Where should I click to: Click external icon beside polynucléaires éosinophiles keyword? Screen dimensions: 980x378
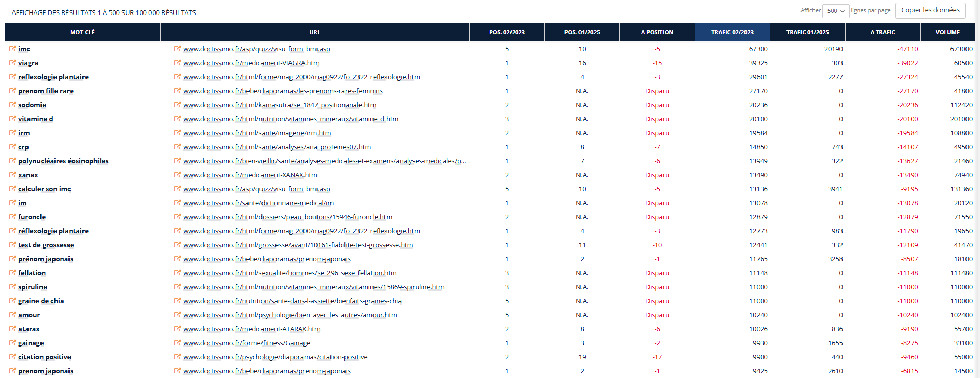[12, 161]
